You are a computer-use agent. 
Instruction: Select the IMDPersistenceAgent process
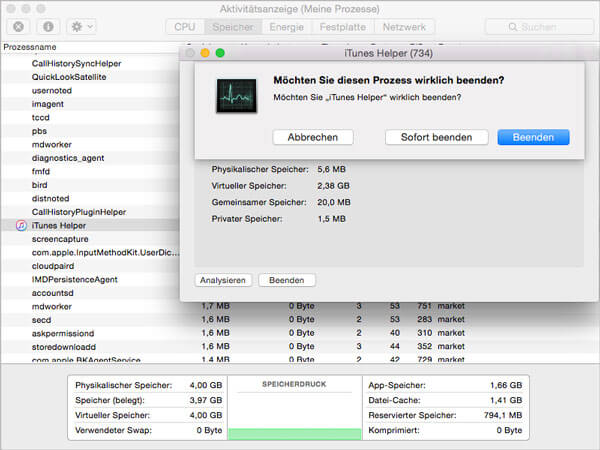pyautogui.click(x=90, y=279)
